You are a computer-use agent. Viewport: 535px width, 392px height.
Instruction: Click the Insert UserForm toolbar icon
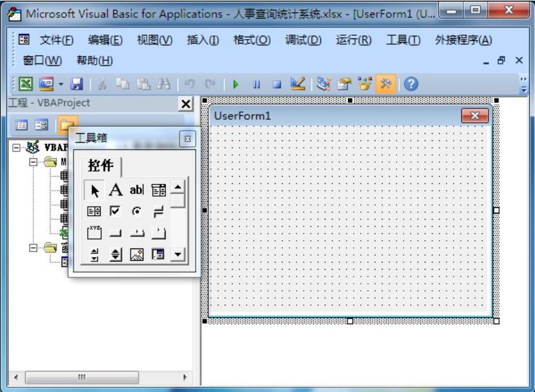[46, 84]
